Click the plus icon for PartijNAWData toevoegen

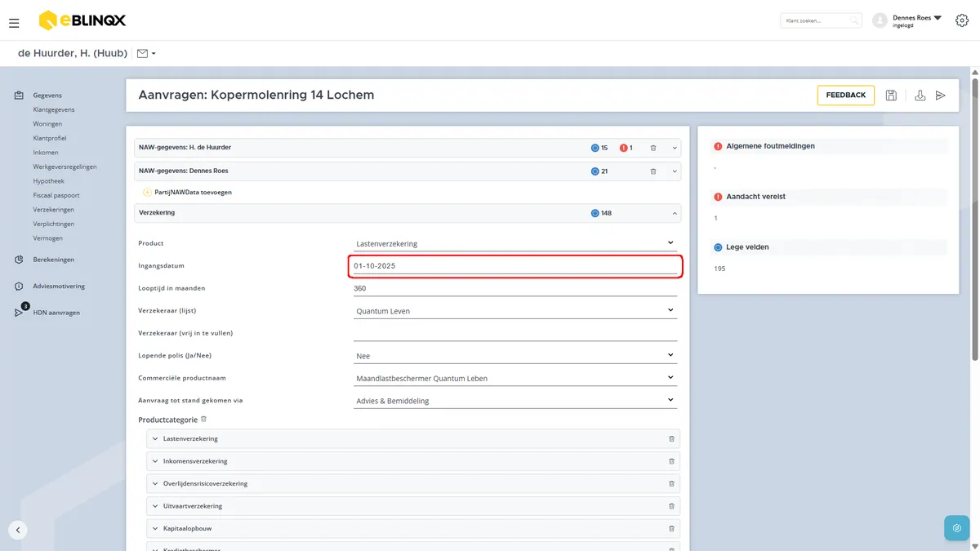coord(148,193)
